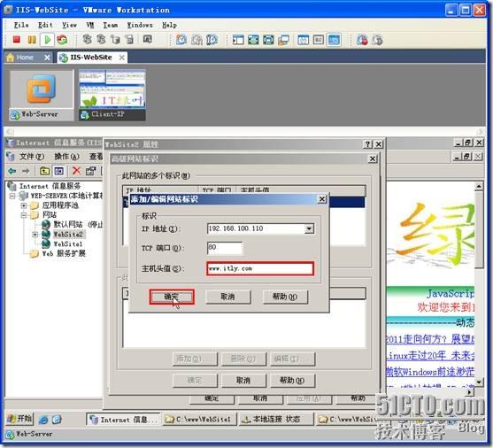Image resolution: width=493 pixels, height=448 pixels.
Task: Click 确定 in the add/edit identification dialog
Action: pos(172,297)
